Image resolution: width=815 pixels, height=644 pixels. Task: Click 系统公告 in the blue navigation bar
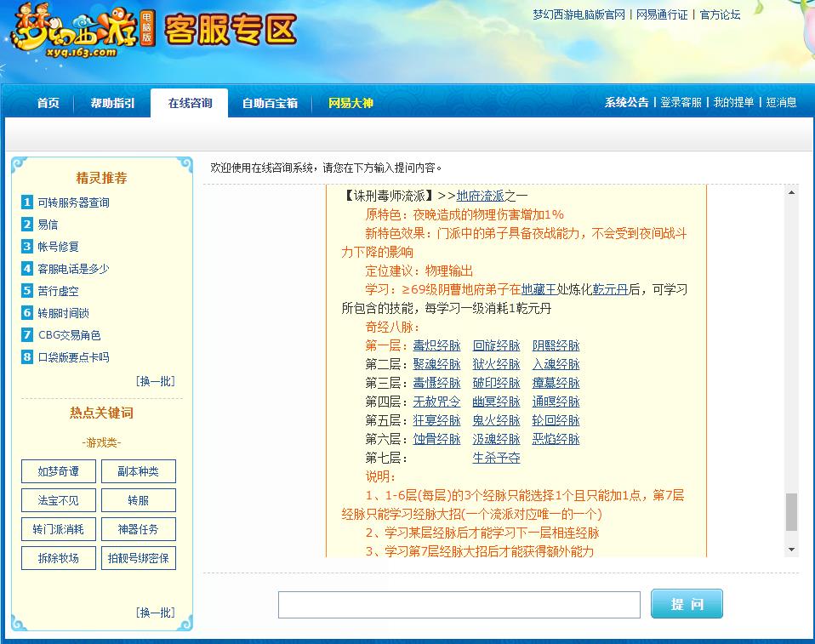click(628, 102)
